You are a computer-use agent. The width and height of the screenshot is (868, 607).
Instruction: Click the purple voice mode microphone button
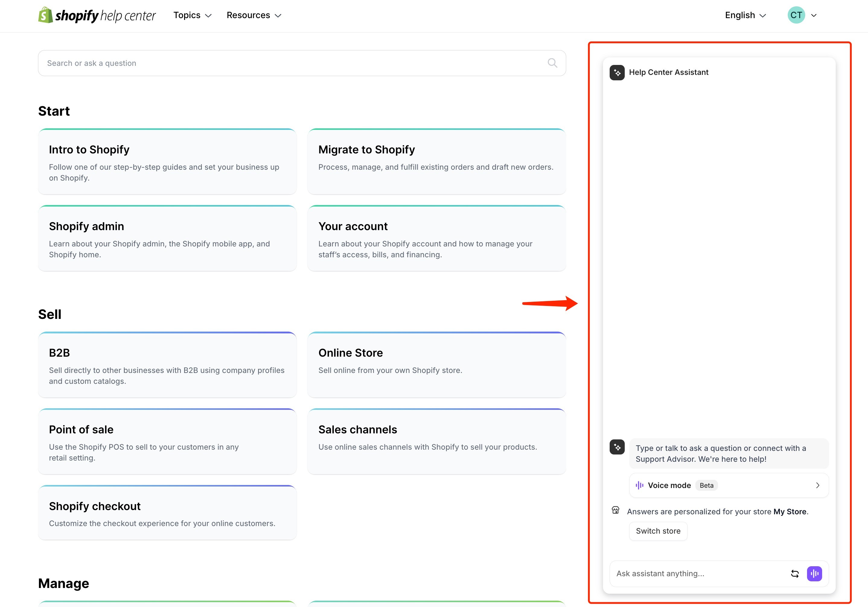point(815,573)
